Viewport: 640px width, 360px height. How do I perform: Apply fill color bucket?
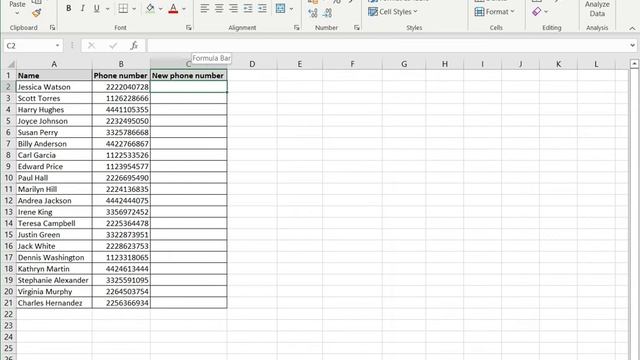coord(150,8)
